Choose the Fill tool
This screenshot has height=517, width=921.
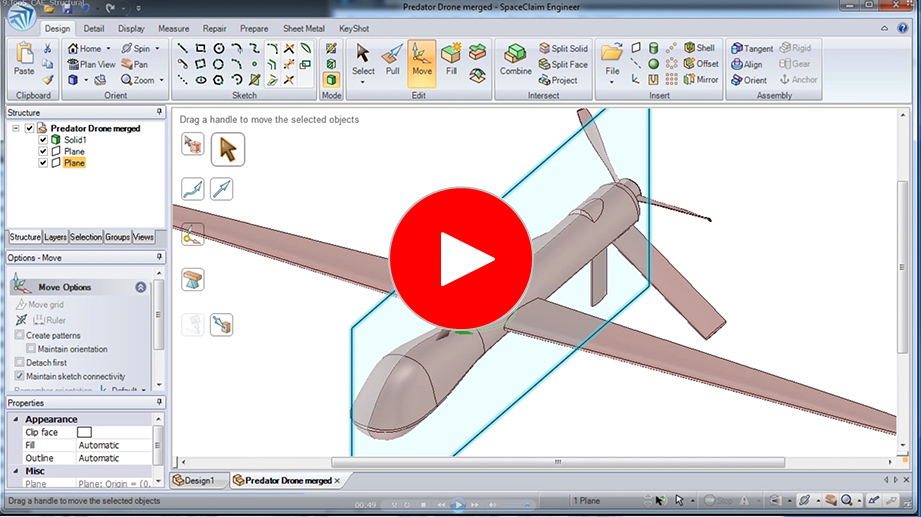pyautogui.click(x=451, y=60)
